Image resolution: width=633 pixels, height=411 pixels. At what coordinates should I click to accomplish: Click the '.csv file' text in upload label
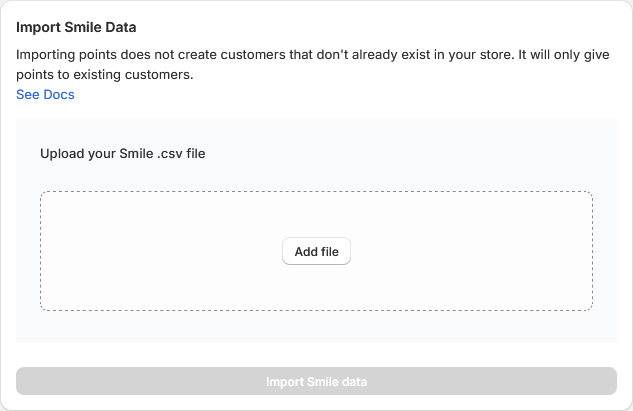(181, 154)
